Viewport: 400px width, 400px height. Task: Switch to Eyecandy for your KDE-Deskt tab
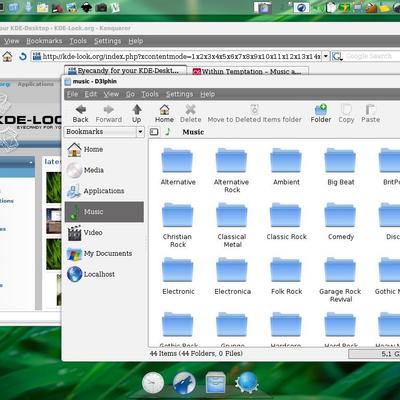point(126,71)
